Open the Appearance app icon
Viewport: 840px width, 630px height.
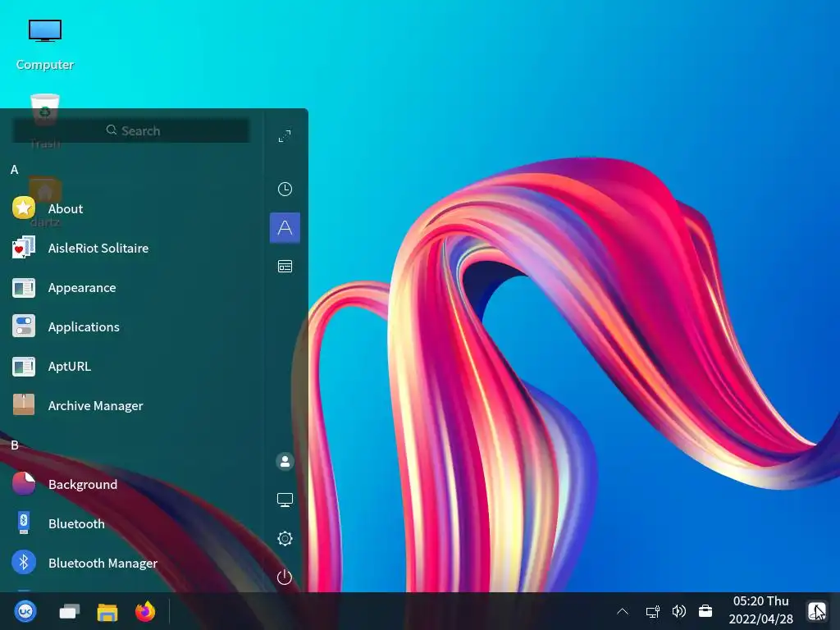tap(24, 287)
